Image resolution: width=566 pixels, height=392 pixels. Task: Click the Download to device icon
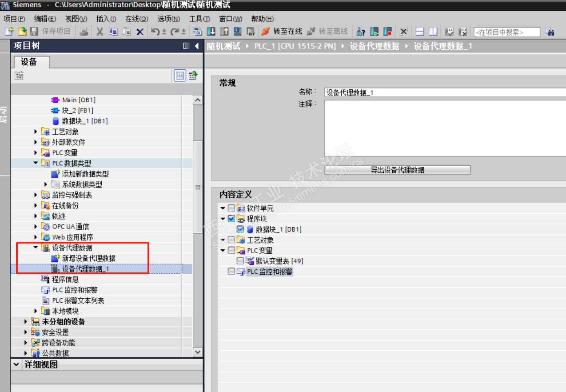pyautogui.click(x=211, y=32)
